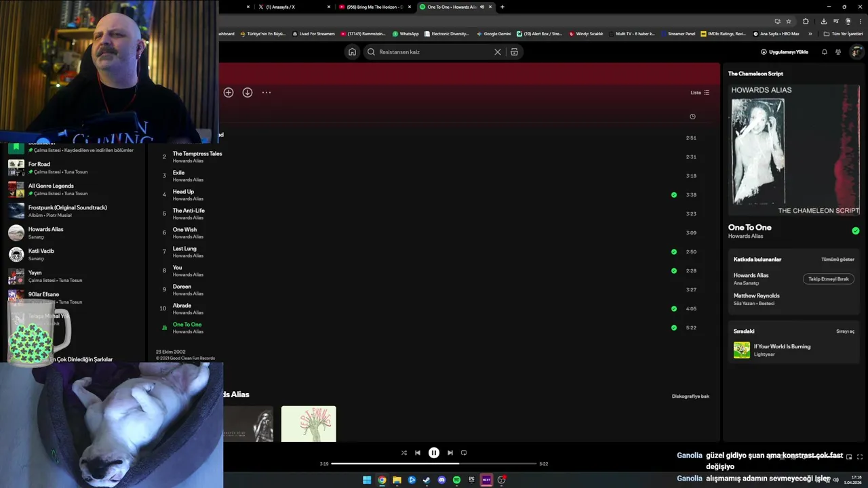Viewport: 868px width, 488px height.
Task: Open Steam from taskbar
Action: click(427, 480)
